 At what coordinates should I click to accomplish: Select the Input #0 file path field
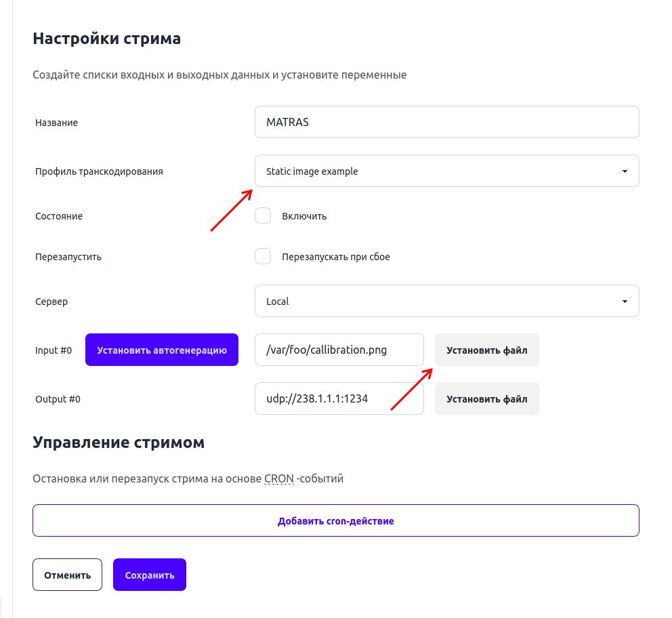(339, 350)
